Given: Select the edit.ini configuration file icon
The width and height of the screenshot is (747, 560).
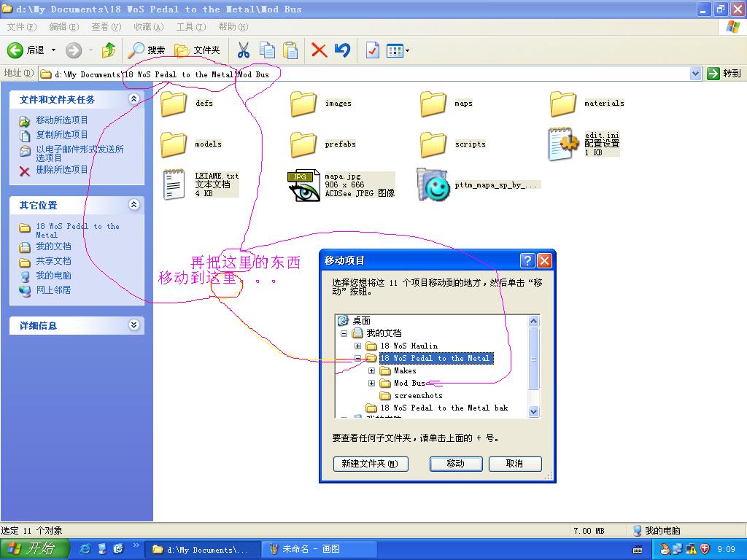Looking at the screenshot, I should [x=563, y=144].
